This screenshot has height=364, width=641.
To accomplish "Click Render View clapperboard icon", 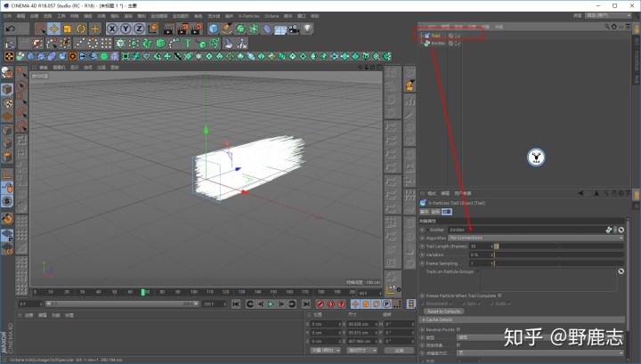I will pos(169,28).
